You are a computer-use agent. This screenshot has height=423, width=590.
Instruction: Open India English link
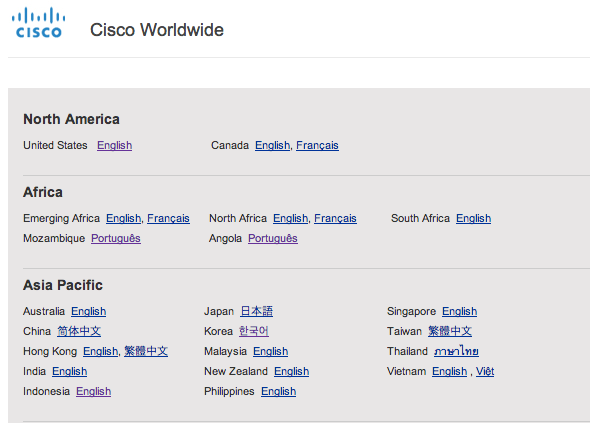point(70,371)
